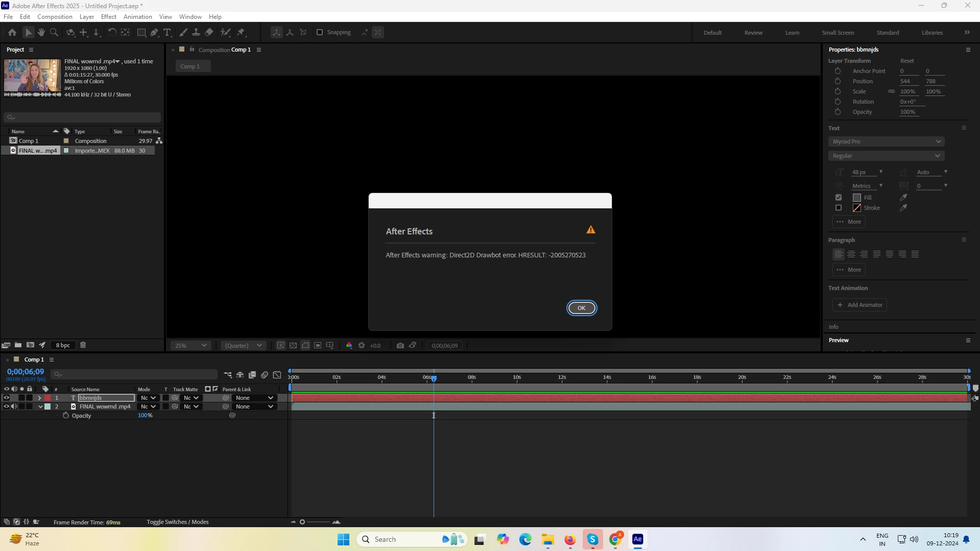Open the Regular font style dropdown
Screen dimensions: 980x551
tap(886, 156)
